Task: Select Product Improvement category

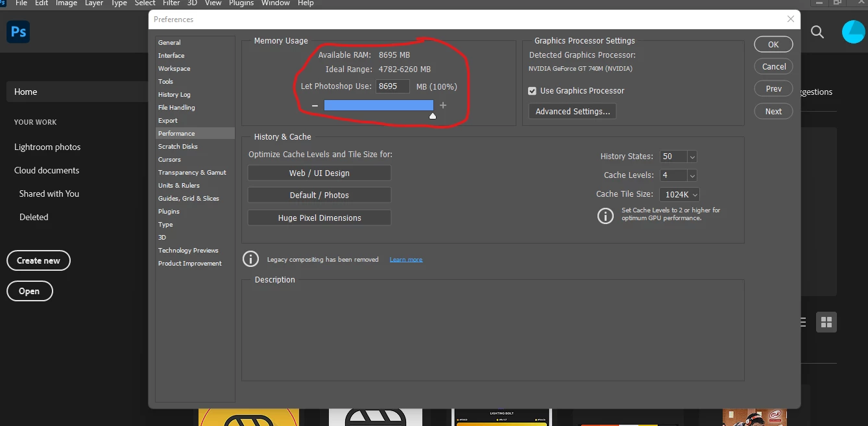Action: click(195, 263)
